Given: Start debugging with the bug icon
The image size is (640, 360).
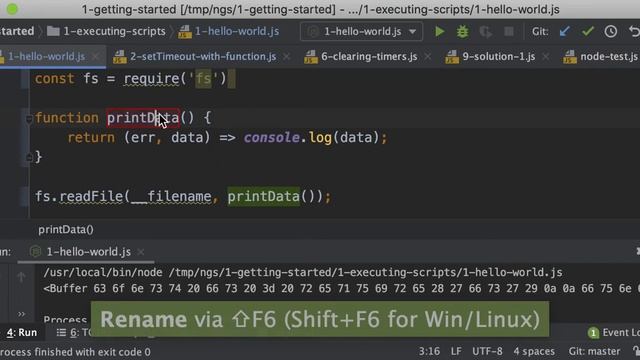Looking at the screenshot, I should click(462, 31).
